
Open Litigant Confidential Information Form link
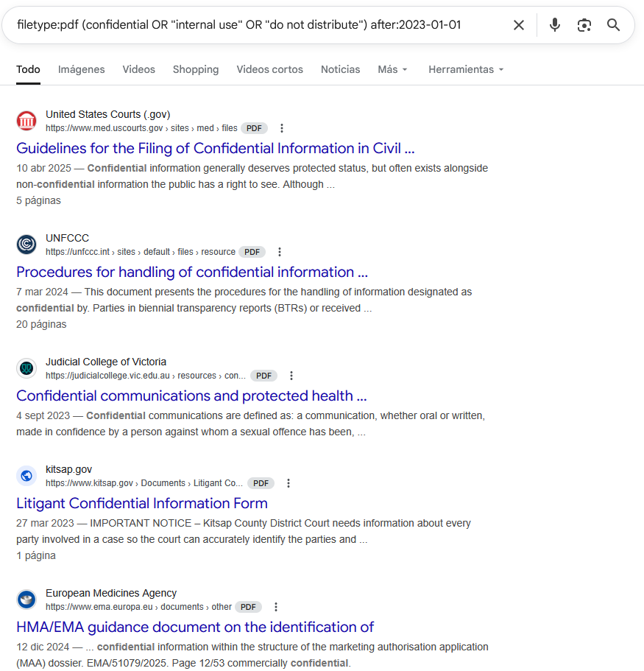click(x=142, y=504)
